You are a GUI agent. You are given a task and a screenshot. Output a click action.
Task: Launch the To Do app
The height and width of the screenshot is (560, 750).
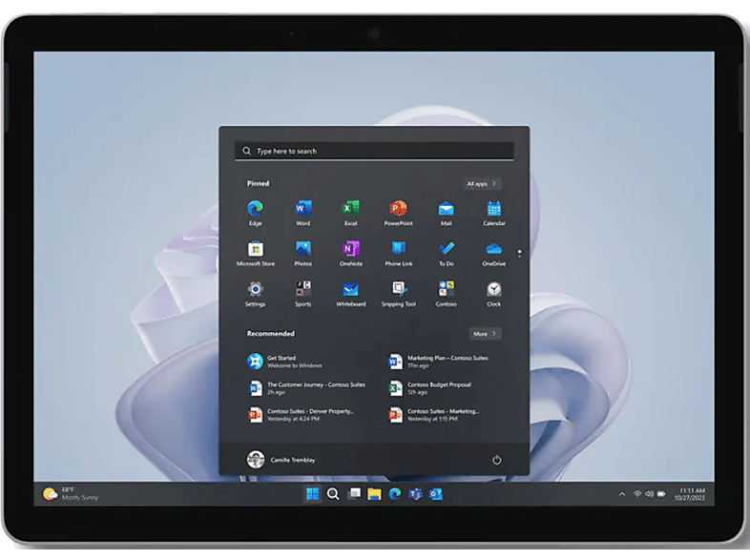(x=447, y=254)
